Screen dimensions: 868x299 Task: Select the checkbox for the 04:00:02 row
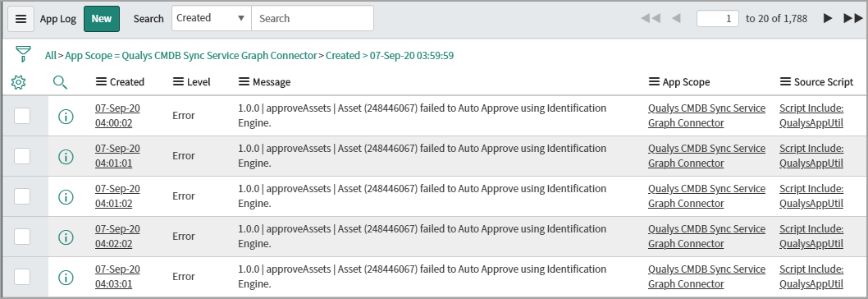click(22, 116)
